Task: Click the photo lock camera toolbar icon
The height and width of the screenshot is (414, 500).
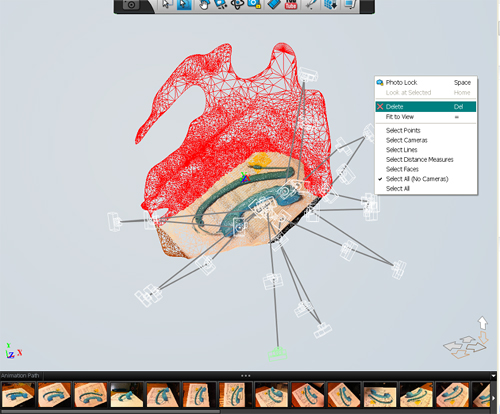Action: click(254, 5)
